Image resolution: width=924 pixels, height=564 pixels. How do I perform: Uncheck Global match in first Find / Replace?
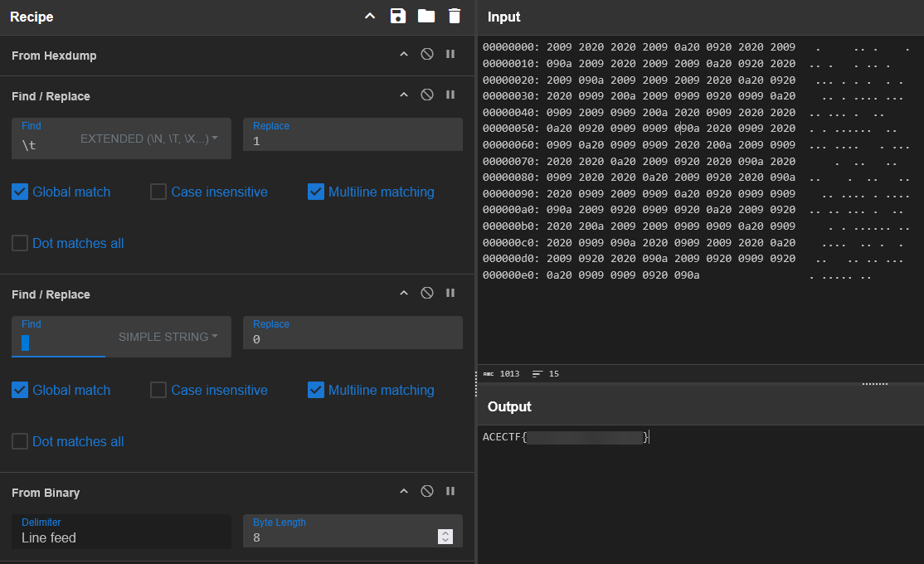(x=20, y=192)
